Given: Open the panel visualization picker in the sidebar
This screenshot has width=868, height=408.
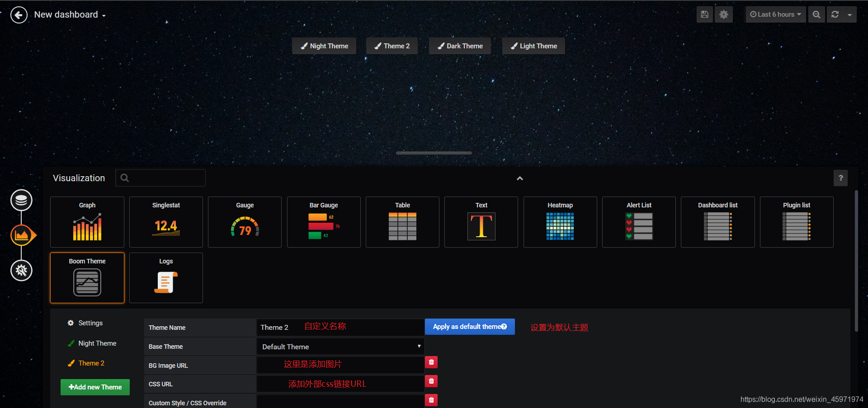Looking at the screenshot, I should click(21, 235).
